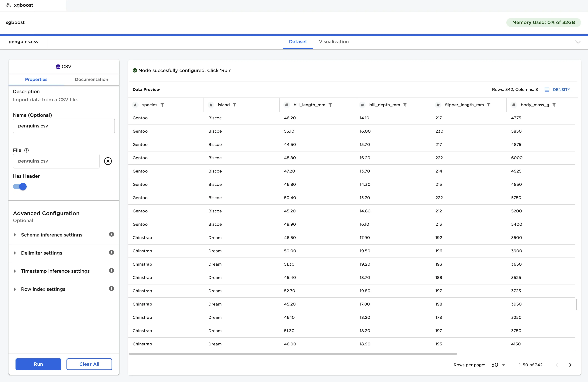Open the rows per page dropdown
Image resolution: width=588 pixels, height=382 pixels.
click(498, 365)
